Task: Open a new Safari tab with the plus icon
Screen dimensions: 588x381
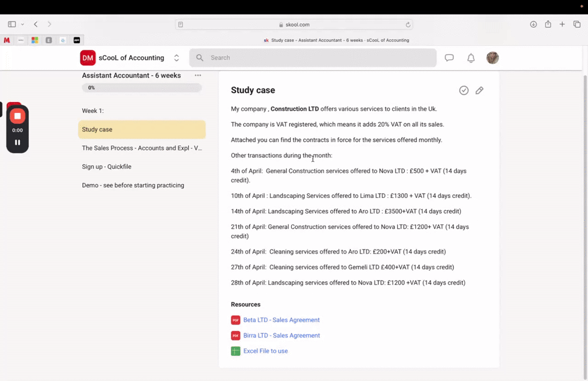Action: (x=562, y=24)
